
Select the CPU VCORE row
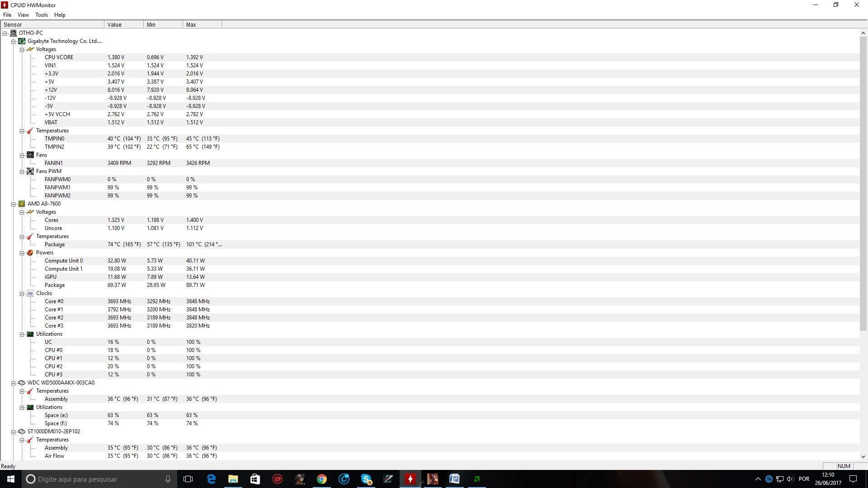(429, 57)
